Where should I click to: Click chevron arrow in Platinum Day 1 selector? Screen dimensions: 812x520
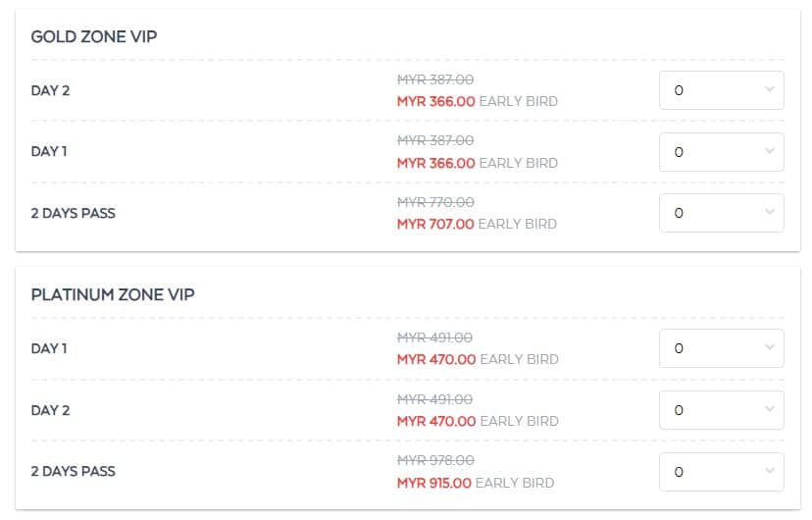coord(770,347)
